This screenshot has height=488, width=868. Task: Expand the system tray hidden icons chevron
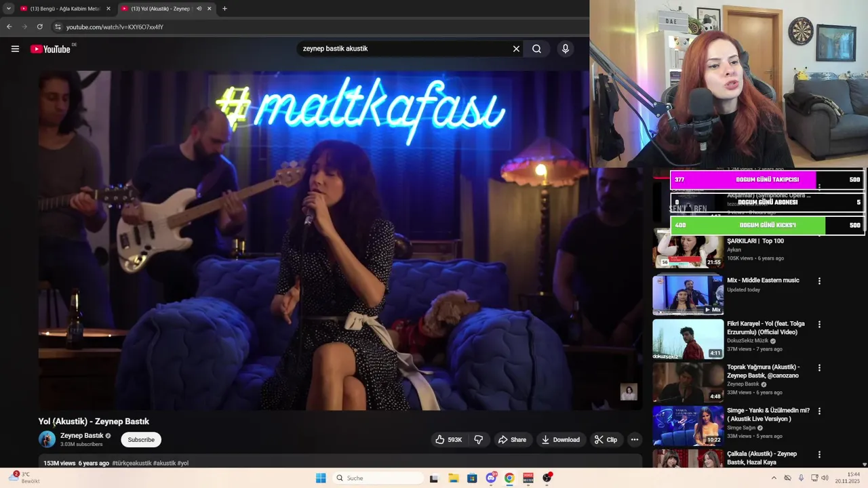pos(774,478)
